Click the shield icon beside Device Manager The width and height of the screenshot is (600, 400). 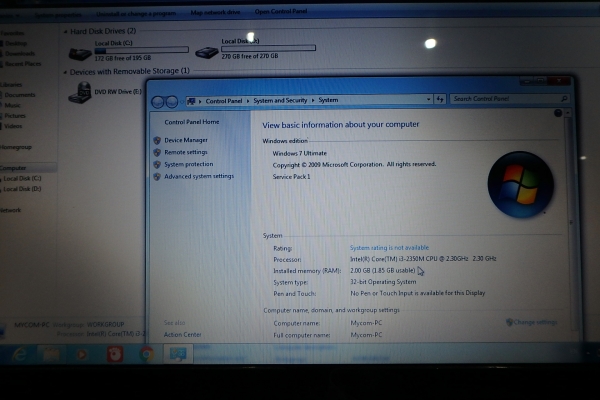point(157,140)
